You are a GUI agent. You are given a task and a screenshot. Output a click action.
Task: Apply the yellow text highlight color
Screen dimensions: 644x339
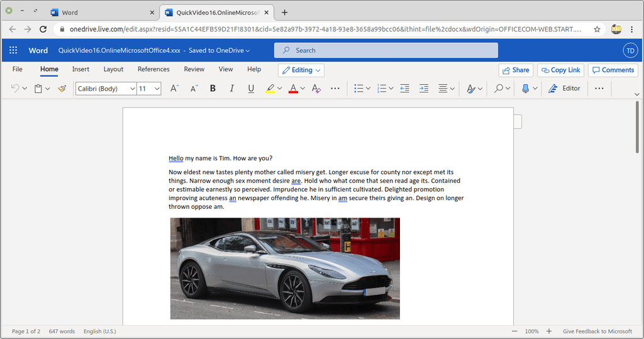(270, 89)
